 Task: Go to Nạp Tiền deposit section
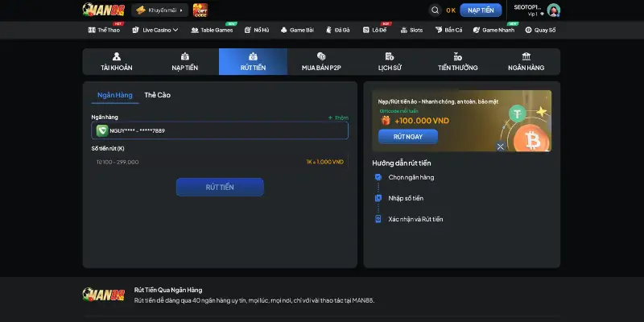tap(184, 62)
